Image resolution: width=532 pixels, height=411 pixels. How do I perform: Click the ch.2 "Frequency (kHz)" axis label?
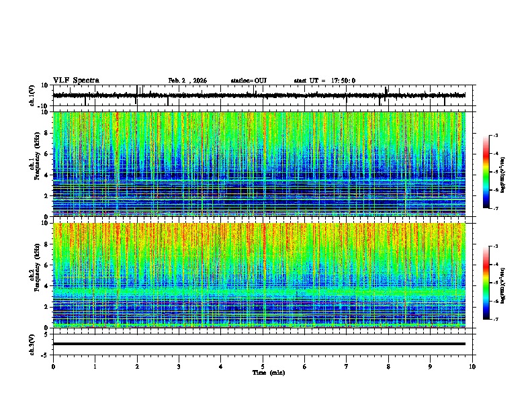pyautogui.click(x=37, y=267)
